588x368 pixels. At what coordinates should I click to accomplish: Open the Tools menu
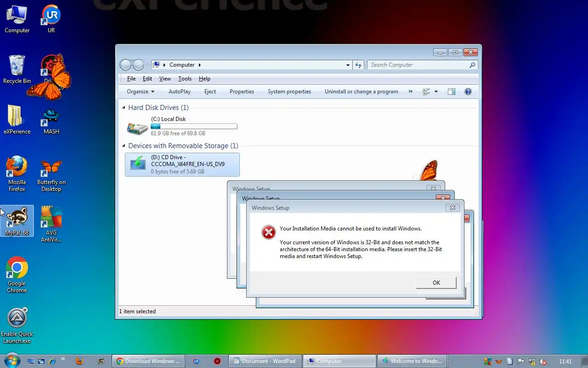coord(185,79)
